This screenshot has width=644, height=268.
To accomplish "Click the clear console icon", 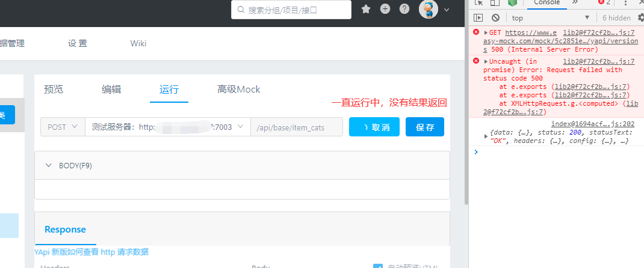I will tap(496, 17).
